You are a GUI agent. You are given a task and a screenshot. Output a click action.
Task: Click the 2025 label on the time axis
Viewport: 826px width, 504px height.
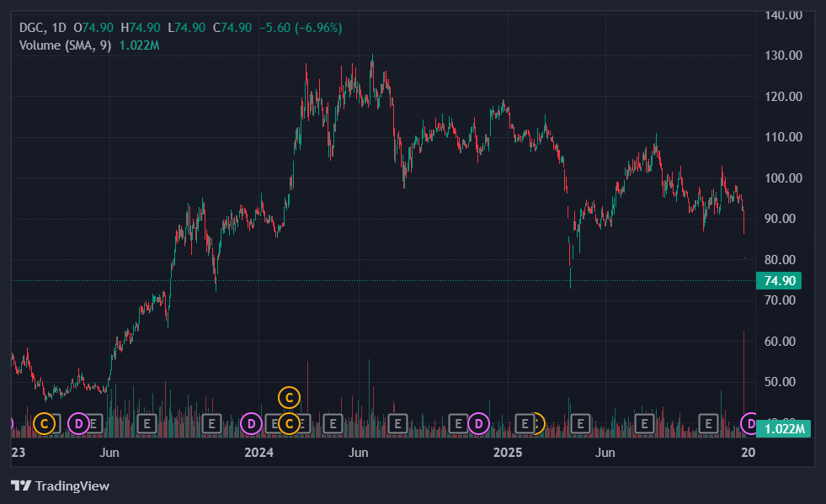click(509, 453)
